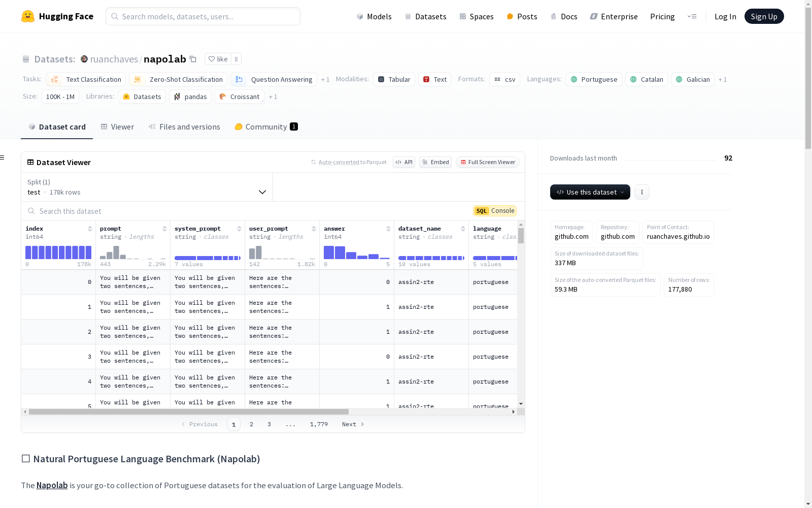Sort by the answer column

(388, 229)
